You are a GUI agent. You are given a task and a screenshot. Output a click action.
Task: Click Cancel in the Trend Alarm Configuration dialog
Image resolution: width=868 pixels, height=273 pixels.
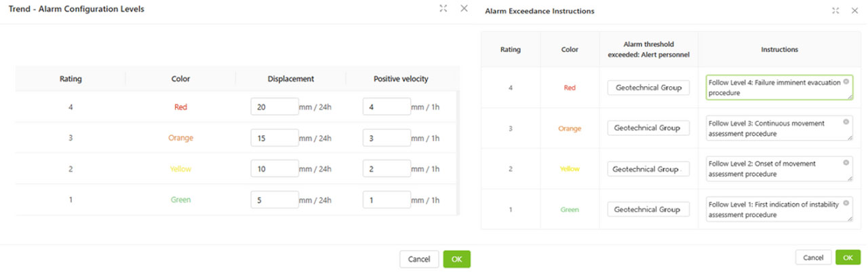(x=419, y=259)
